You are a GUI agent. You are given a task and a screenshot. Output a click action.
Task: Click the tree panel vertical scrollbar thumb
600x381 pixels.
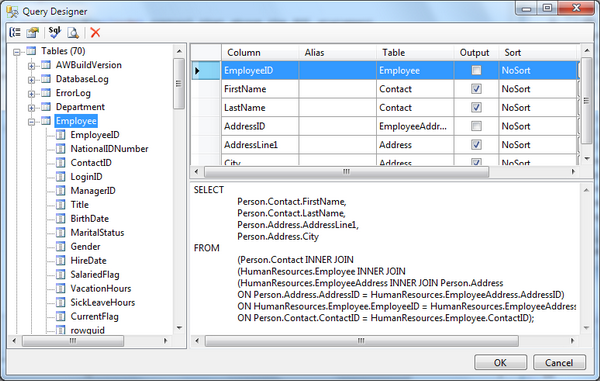179,84
